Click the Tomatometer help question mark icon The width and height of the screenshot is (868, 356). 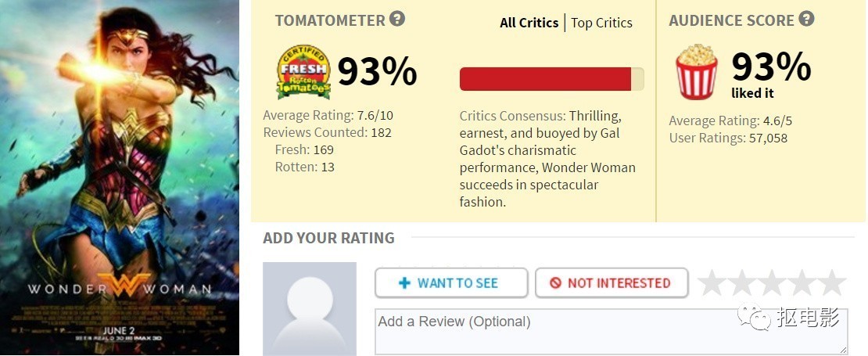pyautogui.click(x=397, y=19)
